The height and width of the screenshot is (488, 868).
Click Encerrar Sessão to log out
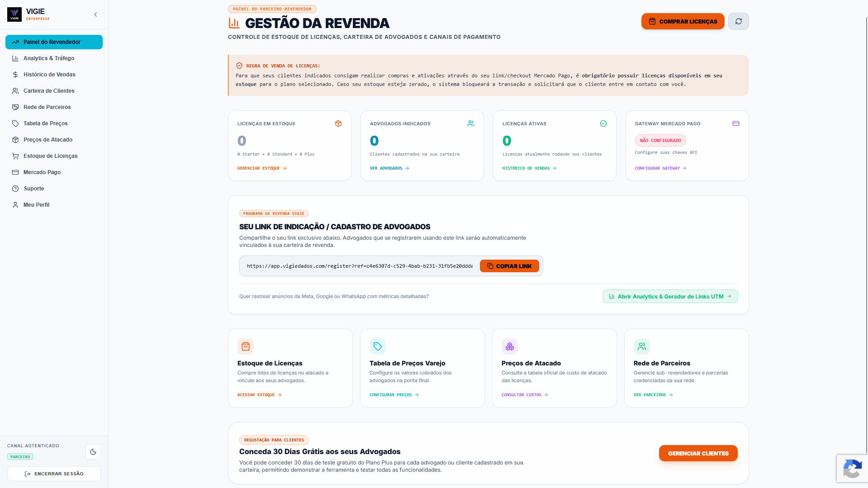(54, 474)
